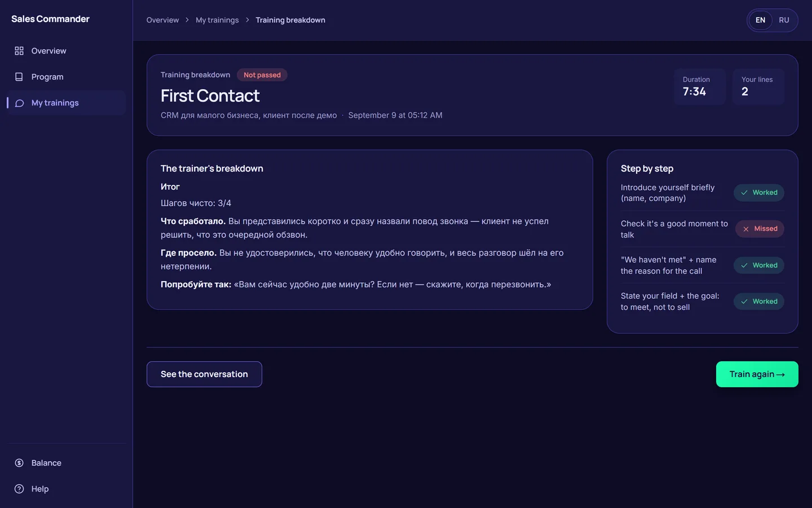Click the checkmark icon beside 'We haven't met' step
The height and width of the screenshot is (508, 812).
tap(744, 265)
